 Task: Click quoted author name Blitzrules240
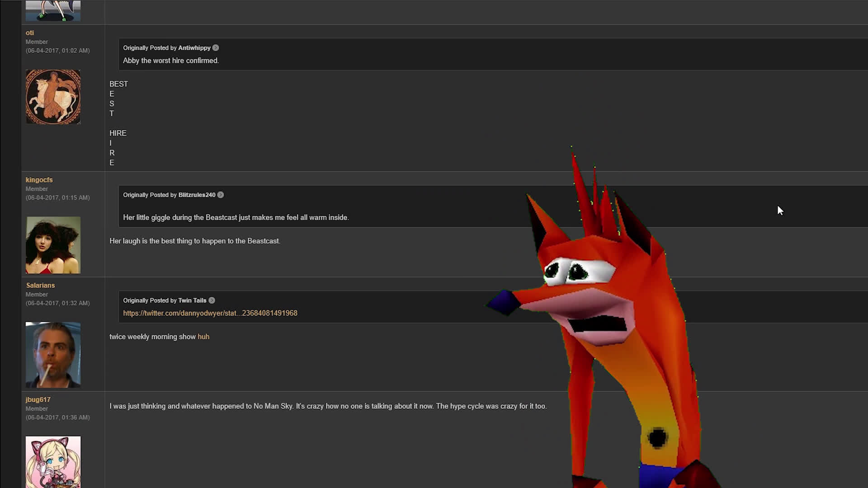click(197, 195)
